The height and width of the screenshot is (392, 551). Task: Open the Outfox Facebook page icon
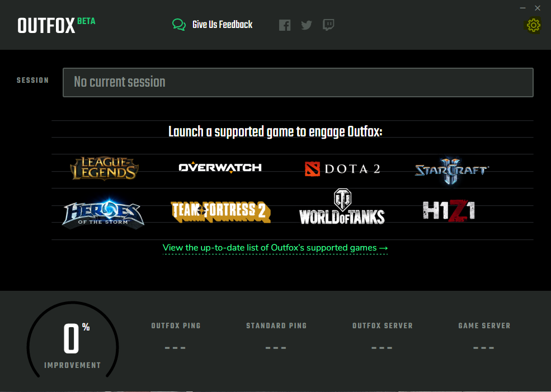tap(285, 25)
